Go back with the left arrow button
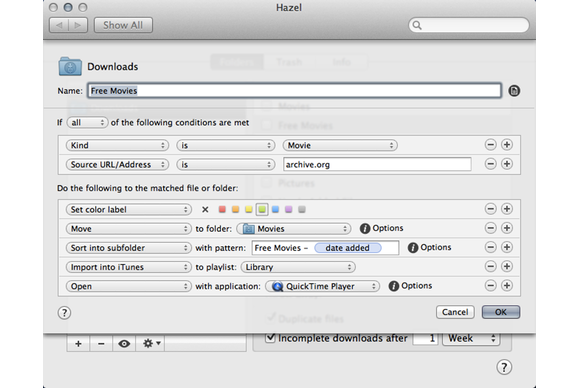 coord(59,25)
